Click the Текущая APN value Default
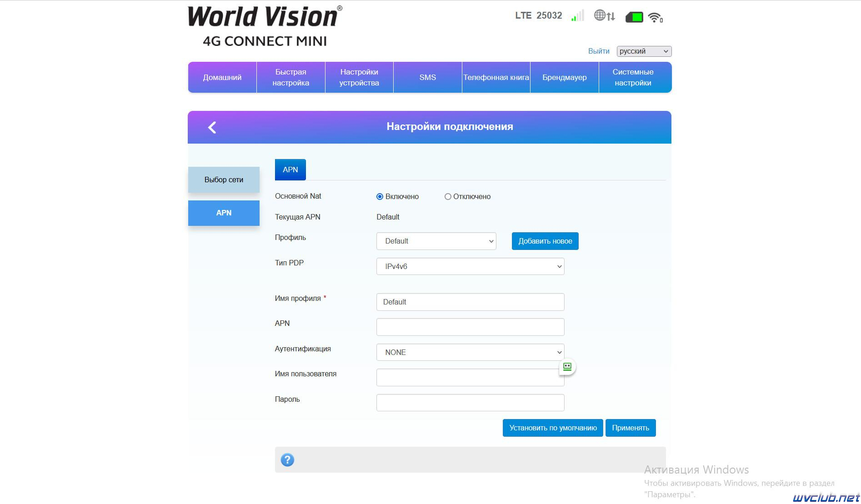861x504 pixels. [x=388, y=217]
